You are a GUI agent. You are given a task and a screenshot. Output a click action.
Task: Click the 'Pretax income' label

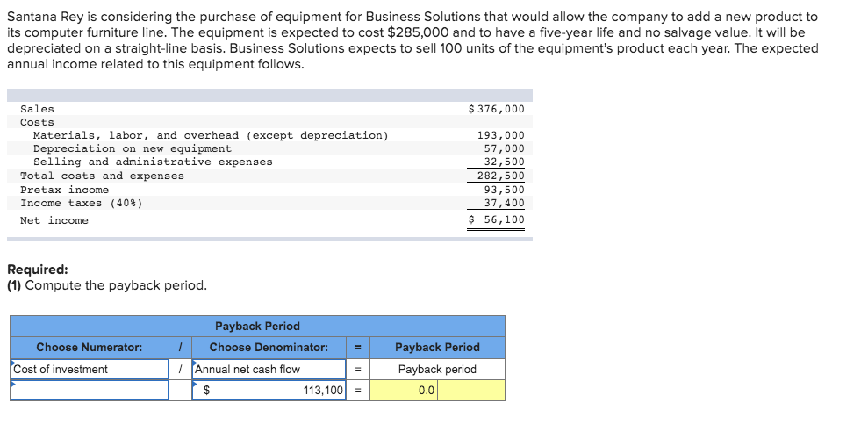[x=64, y=190]
